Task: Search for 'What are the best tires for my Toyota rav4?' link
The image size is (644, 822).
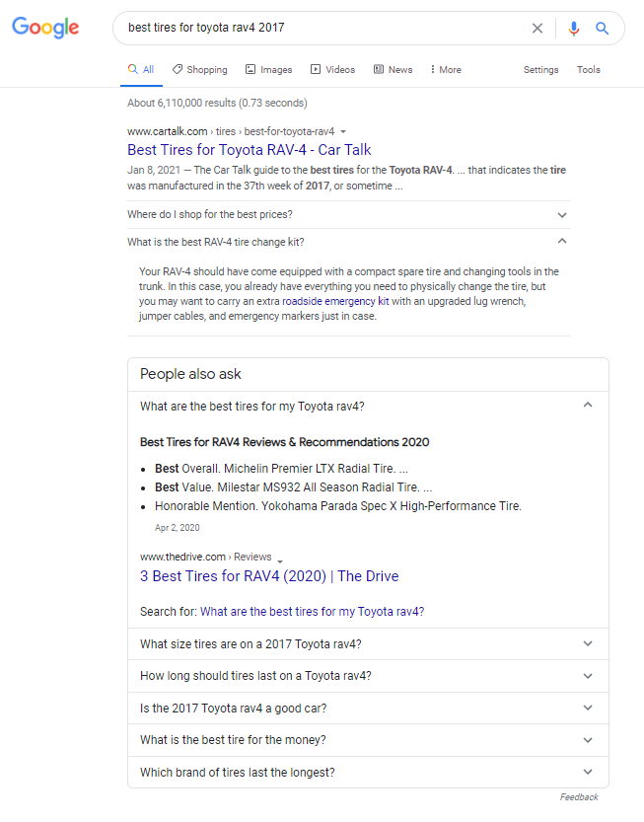Action: pyautogui.click(x=313, y=612)
